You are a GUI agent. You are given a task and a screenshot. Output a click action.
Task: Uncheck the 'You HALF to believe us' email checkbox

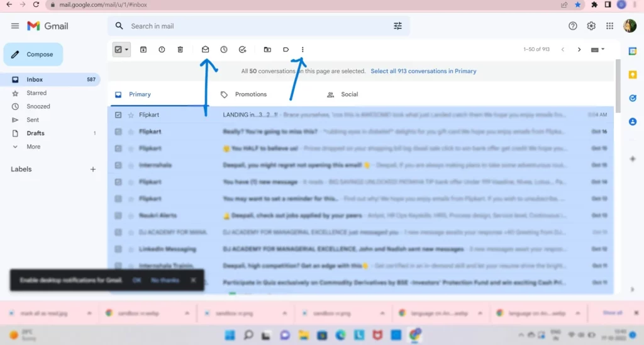(x=118, y=149)
